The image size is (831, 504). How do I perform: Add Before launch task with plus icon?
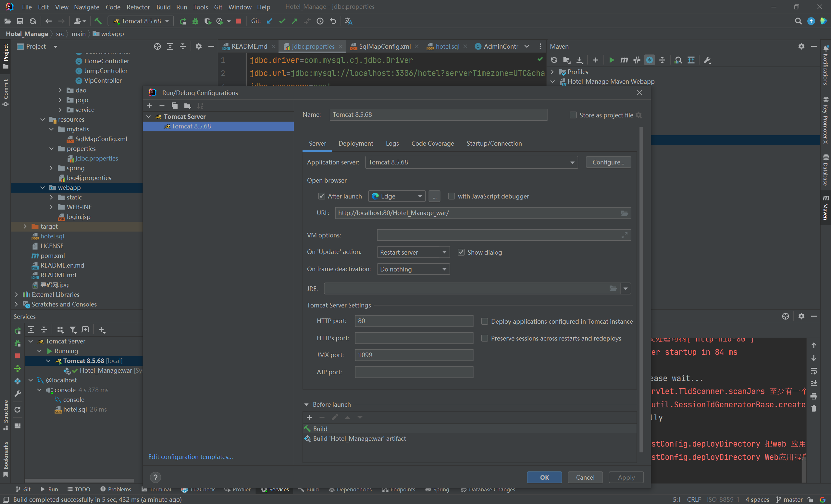pos(309,417)
